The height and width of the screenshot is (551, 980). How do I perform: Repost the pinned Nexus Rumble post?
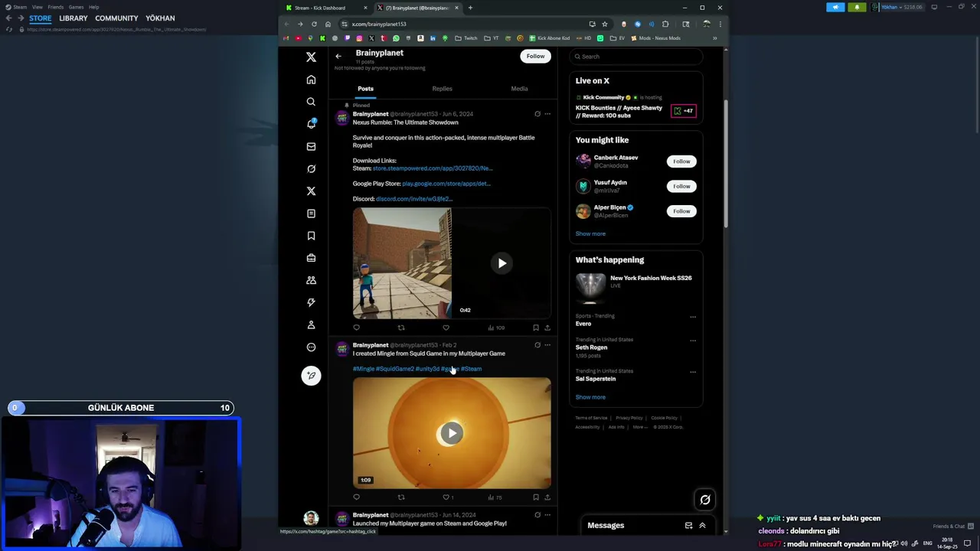pos(401,328)
